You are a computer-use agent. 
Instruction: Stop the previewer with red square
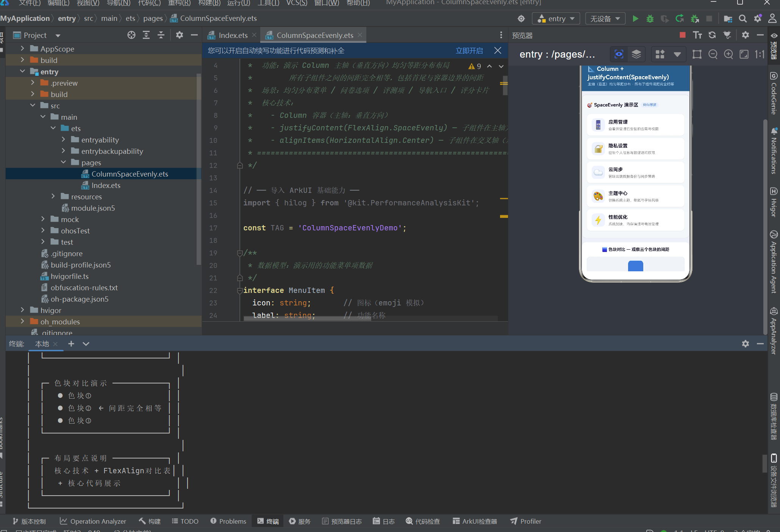pyautogui.click(x=683, y=35)
